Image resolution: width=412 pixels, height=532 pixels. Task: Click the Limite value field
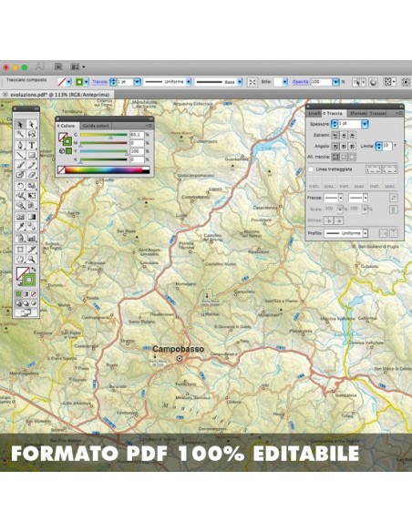(387, 146)
